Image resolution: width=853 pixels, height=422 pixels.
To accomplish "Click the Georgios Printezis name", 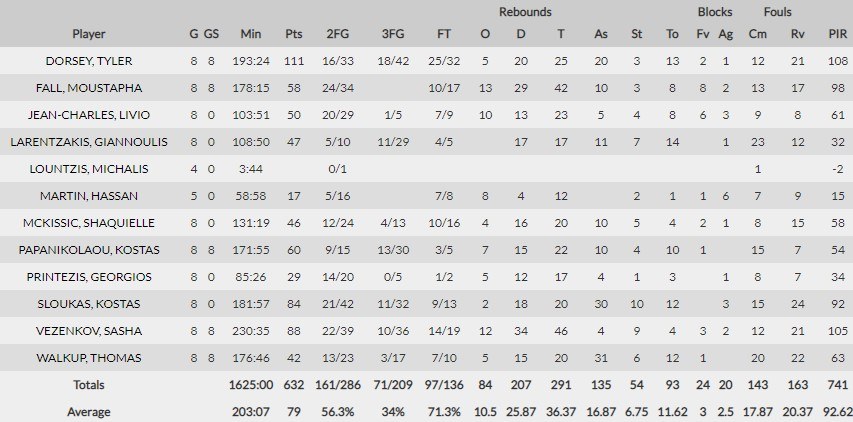I will tap(88, 276).
